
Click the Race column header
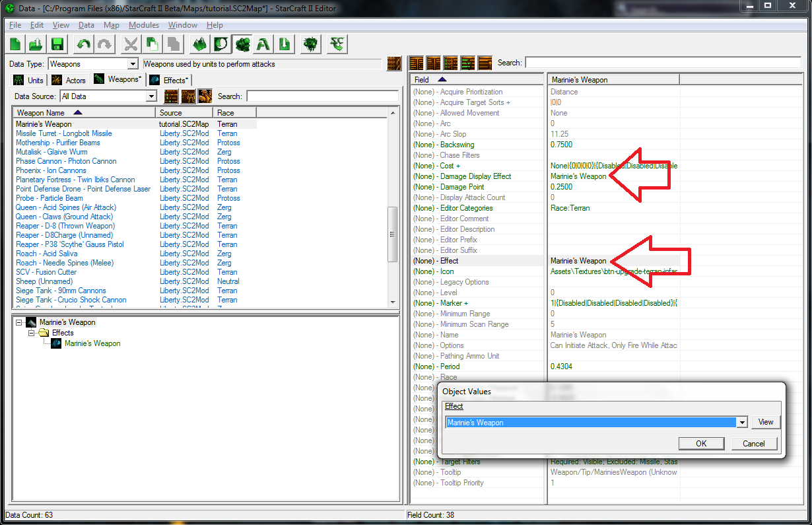click(x=235, y=113)
